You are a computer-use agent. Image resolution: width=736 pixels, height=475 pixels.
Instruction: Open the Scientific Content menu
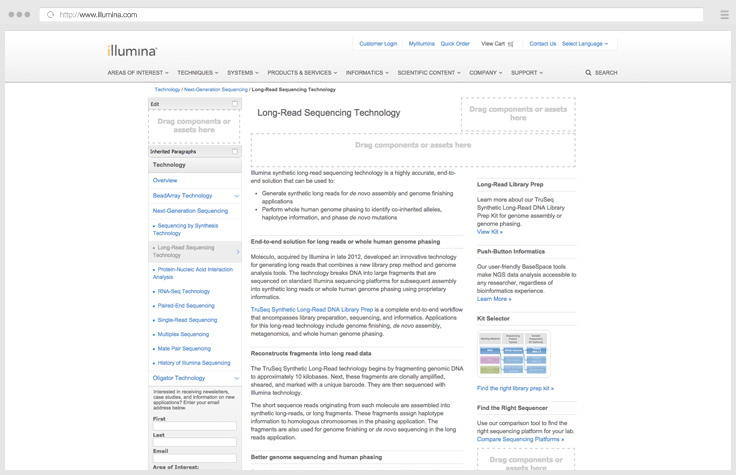(428, 73)
